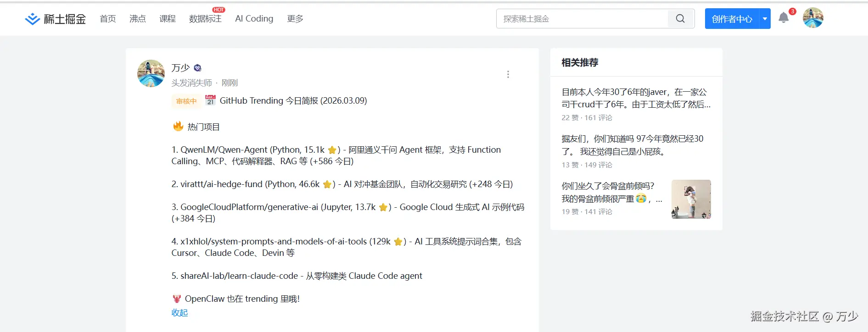Select the AI Coding nav item
868x332 pixels.
tap(254, 19)
